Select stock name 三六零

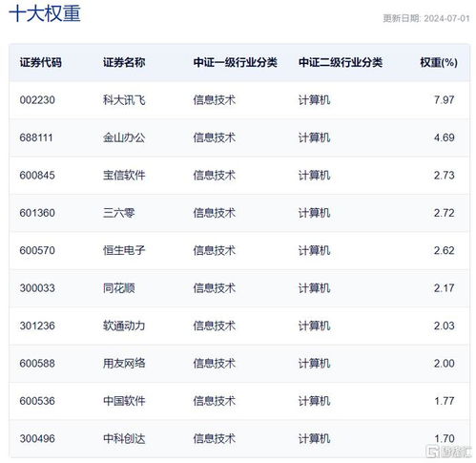pos(119,213)
